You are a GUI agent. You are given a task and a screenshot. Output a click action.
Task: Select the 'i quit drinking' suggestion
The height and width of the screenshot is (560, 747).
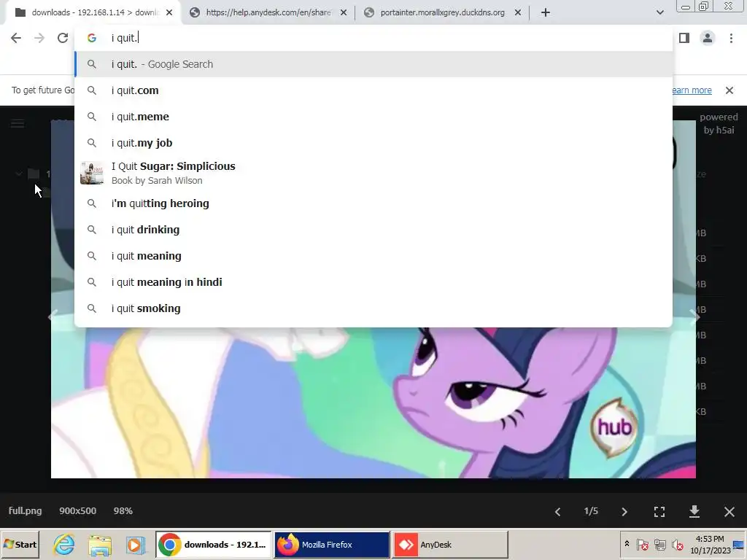pyautogui.click(x=373, y=230)
